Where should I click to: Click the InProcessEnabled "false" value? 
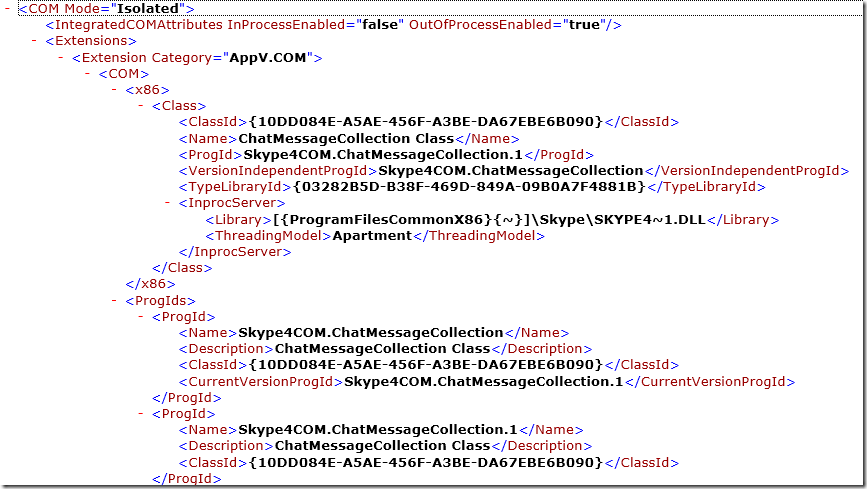click(380, 24)
